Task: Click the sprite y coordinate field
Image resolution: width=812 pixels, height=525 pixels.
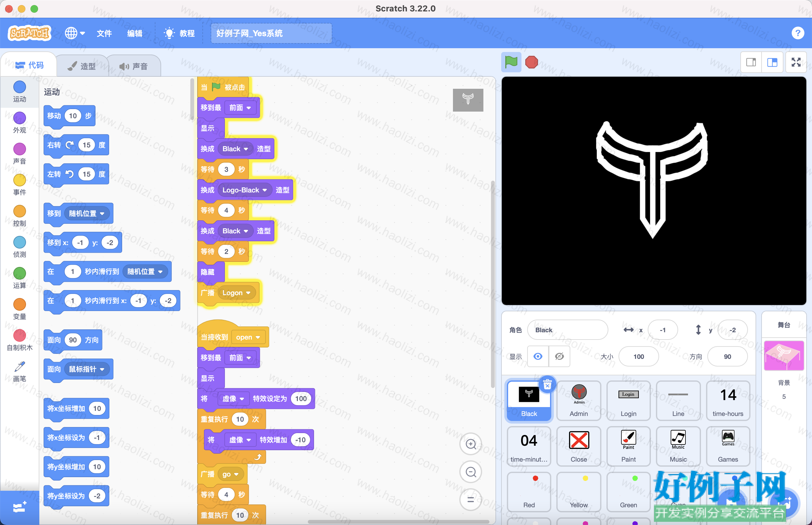Action: pyautogui.click(x=732, y=330)
